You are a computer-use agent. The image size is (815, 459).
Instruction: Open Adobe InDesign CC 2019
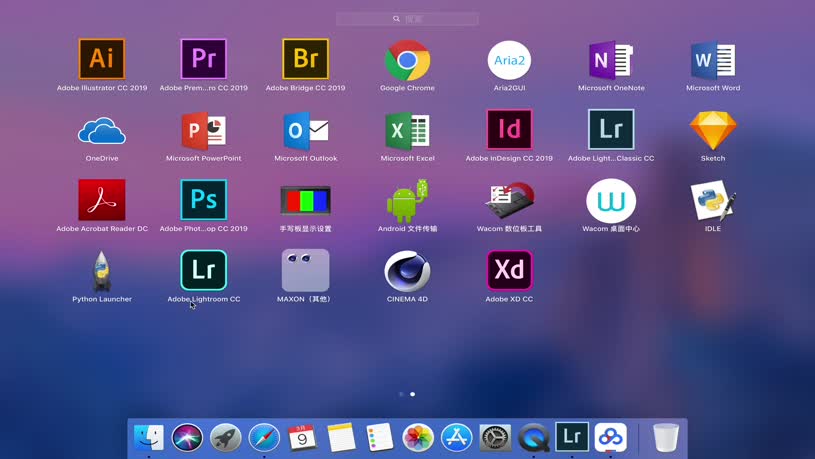(x=509, y=129)
